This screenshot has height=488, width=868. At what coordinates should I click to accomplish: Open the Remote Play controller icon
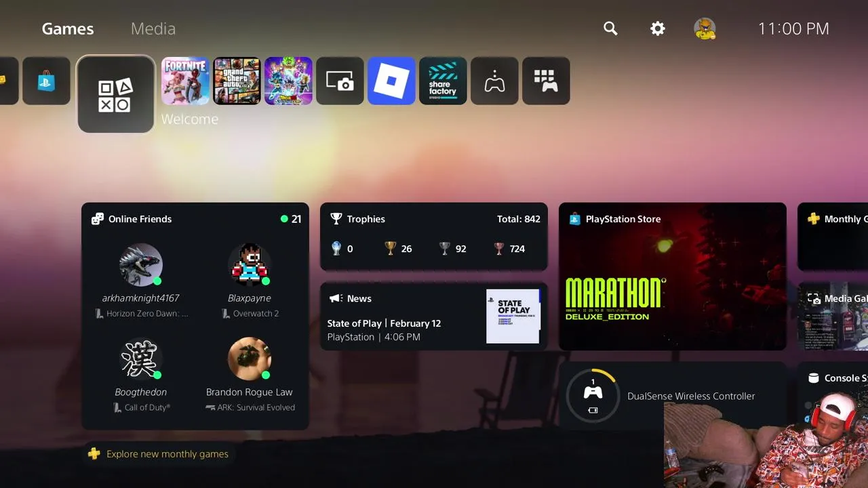tap(494, 81)
